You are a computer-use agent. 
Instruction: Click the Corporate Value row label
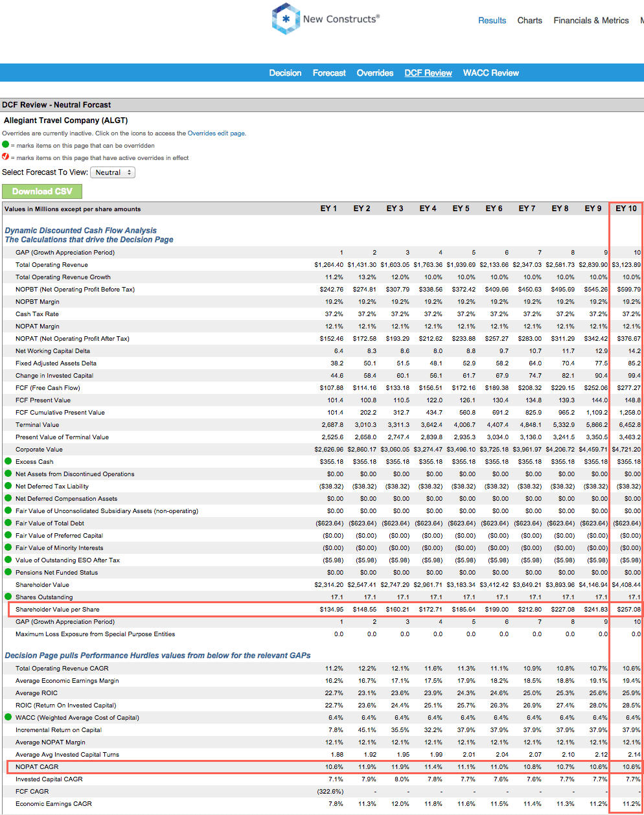pos(40,450)
